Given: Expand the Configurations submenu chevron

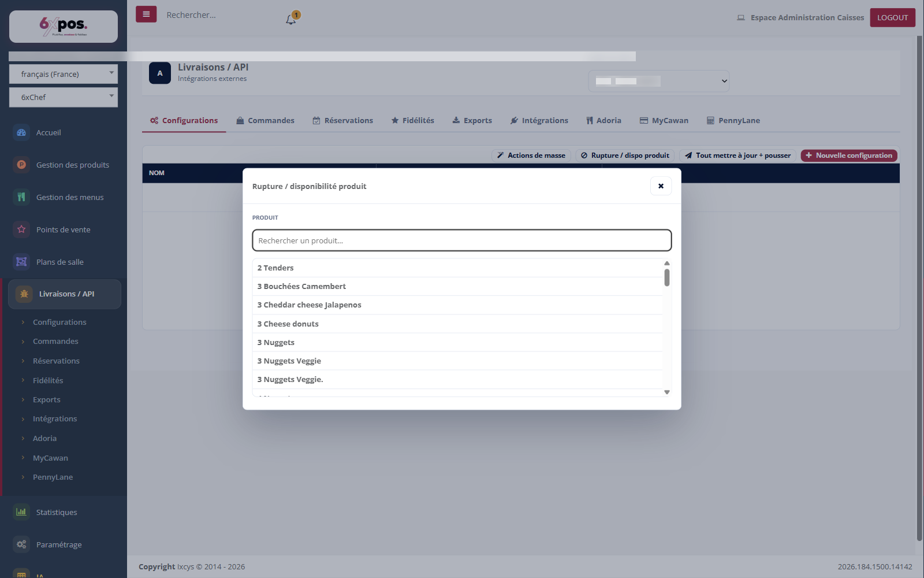Looking at the screenshot, I should (23, 323).
